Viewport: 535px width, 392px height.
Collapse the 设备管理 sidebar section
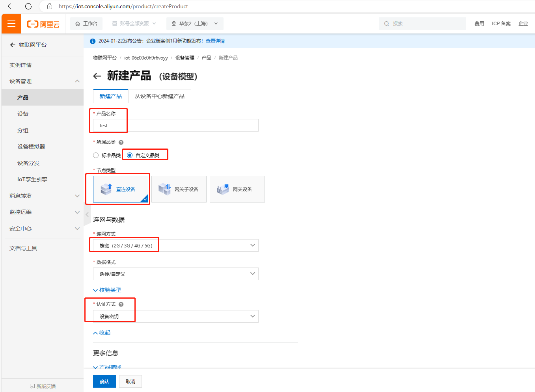point(77,81)
